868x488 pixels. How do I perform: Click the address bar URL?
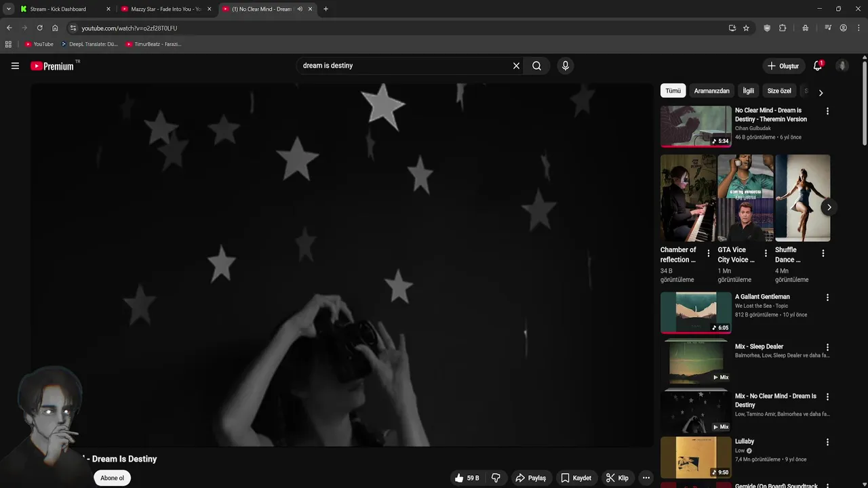tap(130, 28)
